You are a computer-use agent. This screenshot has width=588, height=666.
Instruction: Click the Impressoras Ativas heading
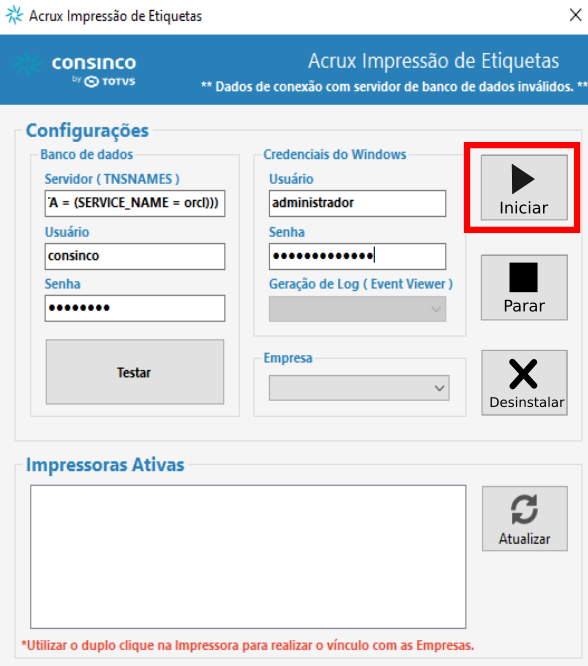[105, 465]
